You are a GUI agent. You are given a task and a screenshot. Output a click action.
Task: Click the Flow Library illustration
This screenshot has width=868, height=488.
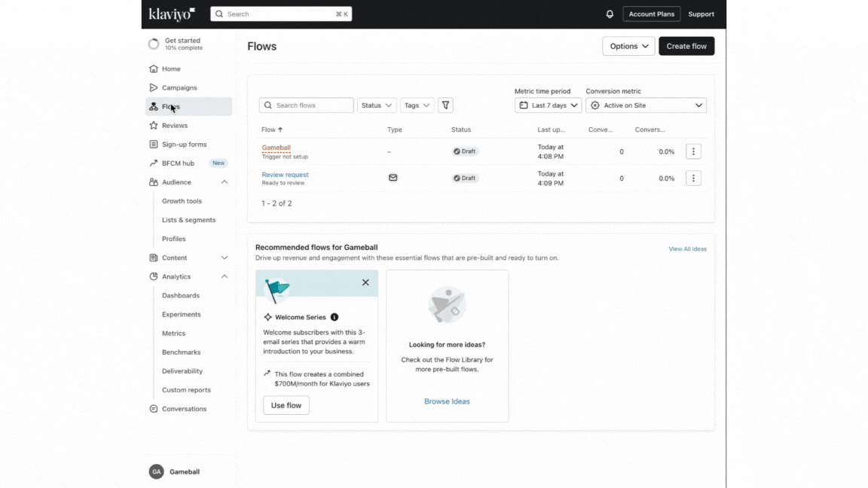[448, 305]
